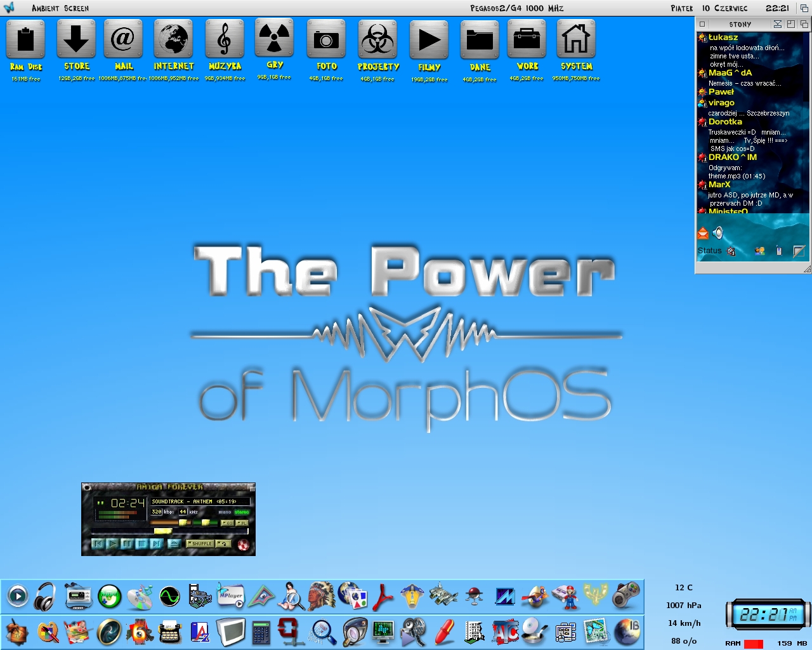Open the CRT monitor icon in the dock

pyautogui.click(x=230, y=632)
